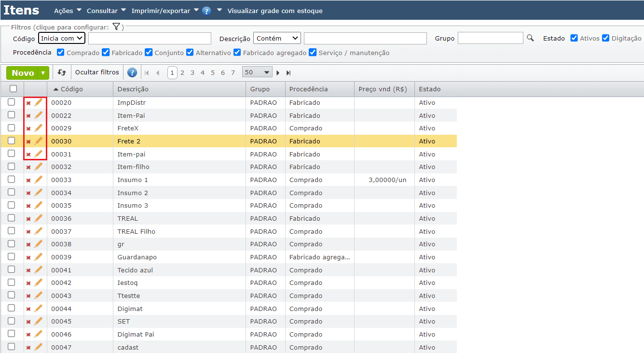The image size is (644, 353).
Task: Expand the page size 50 dropdown
Action: tap(257, 72)
